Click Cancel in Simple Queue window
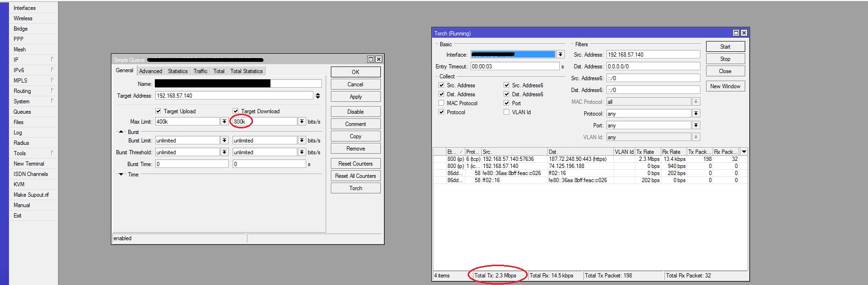 pos(355,84)
